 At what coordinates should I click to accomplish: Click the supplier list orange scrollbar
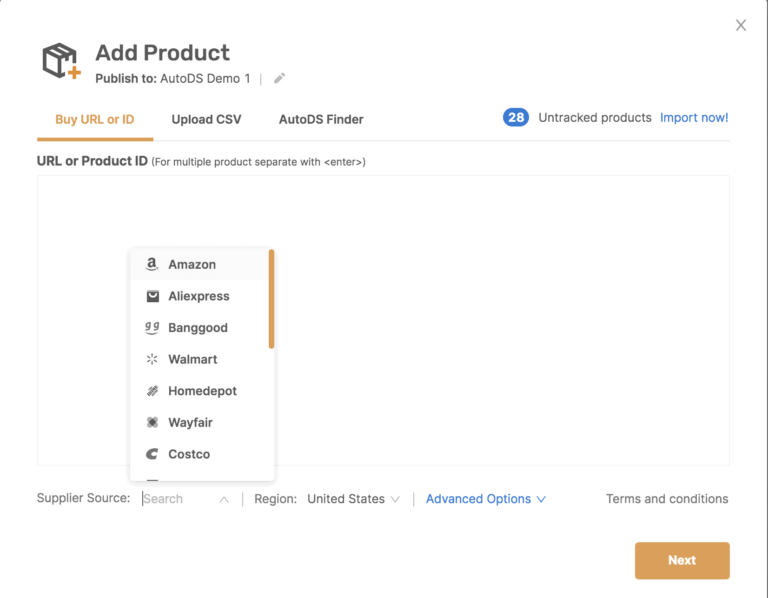(271, 299)
